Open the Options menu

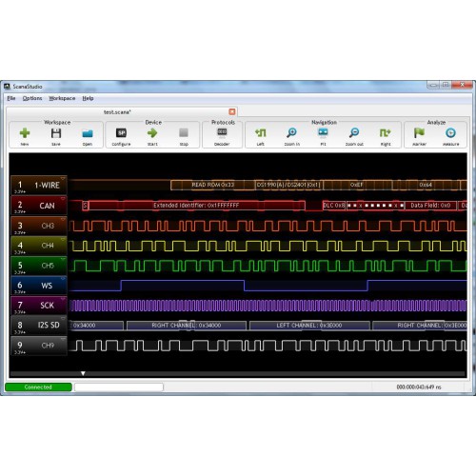(32, 98)
